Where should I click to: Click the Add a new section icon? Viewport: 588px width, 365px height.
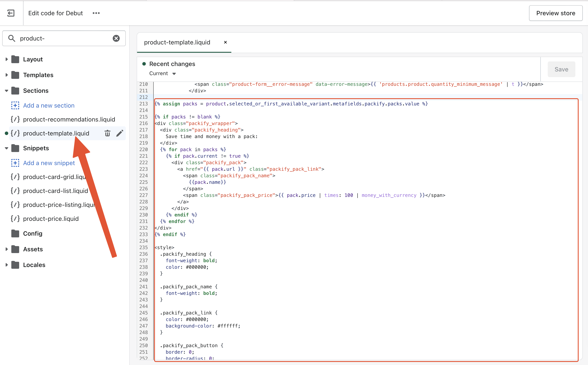pos(15,105)
